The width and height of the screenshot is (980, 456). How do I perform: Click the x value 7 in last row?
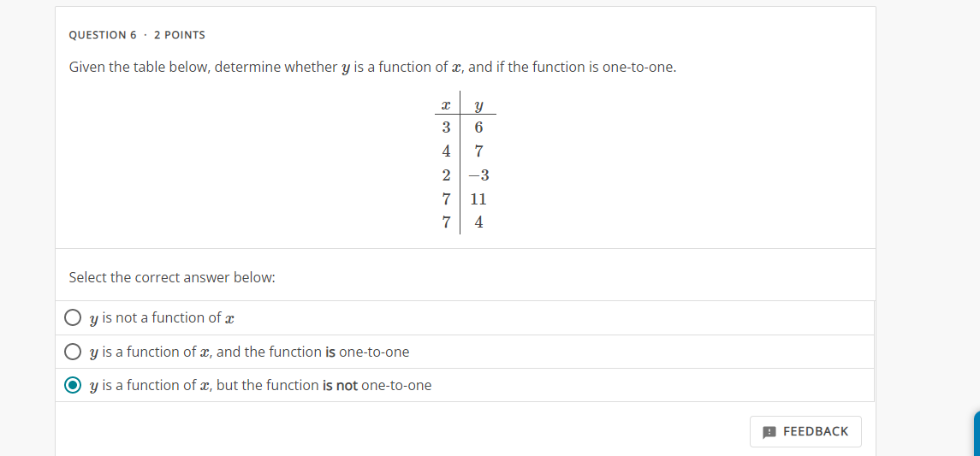(x=446, y=222)
